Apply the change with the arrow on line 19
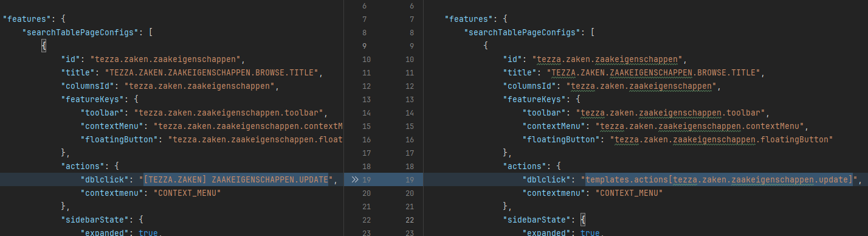This screenshot has height=236, width=868. (354, 179)
